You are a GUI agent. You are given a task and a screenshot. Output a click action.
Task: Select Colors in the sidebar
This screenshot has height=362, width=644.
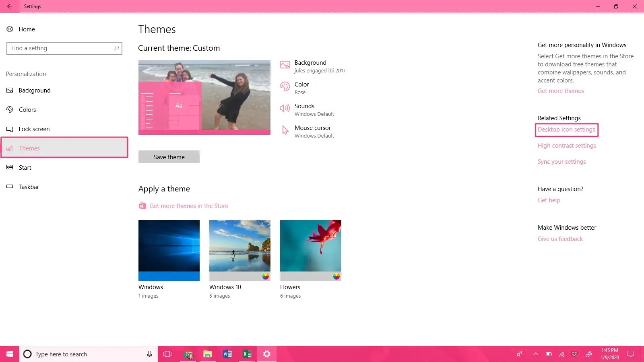tap(64, 110)
